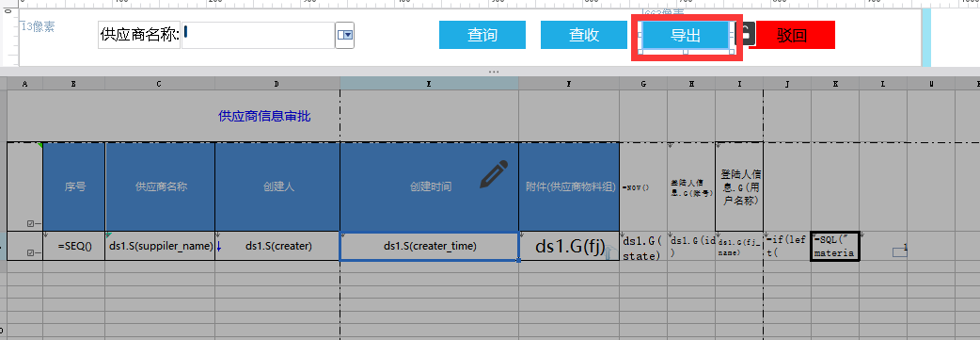The height and width of the screenshot is (340, 980).
Task: Select the 登陆人信息.G(用户名称) cell
Action: click(739, 186)
